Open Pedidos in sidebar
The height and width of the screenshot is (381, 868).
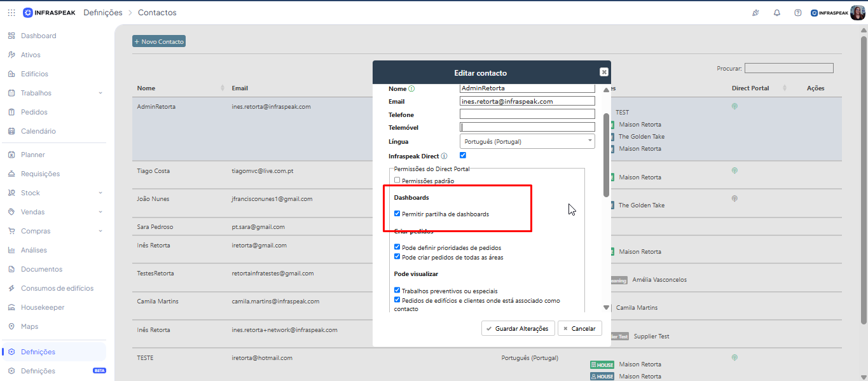(34, 112)
